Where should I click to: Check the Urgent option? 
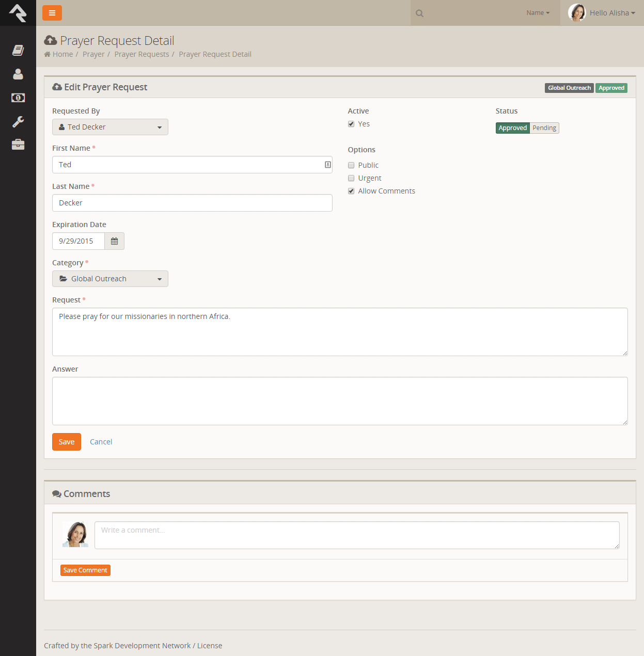[x=351, y=178]
